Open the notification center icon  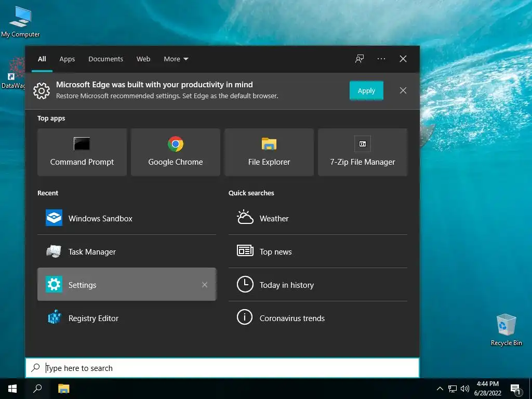click(515, 389)
